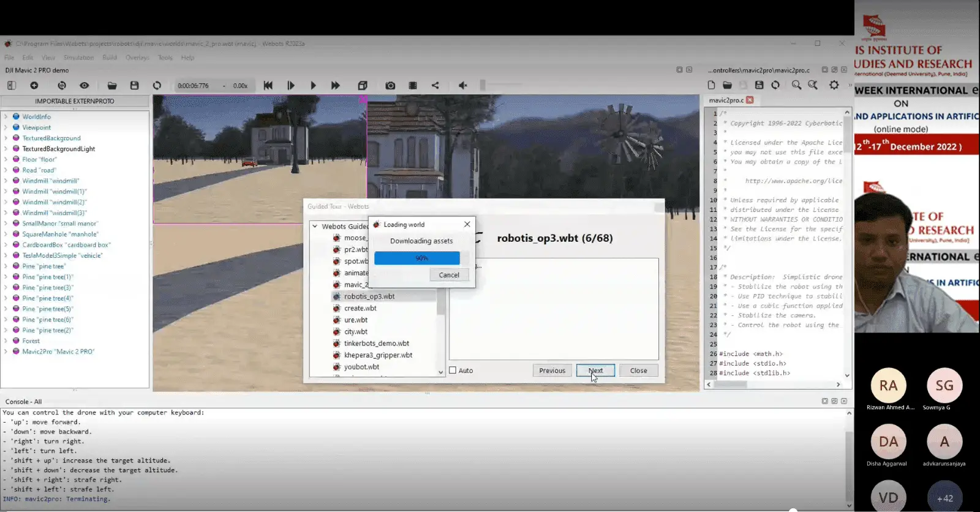Select TeslaModel3Simple "vehicle" node

click(62, 255)
